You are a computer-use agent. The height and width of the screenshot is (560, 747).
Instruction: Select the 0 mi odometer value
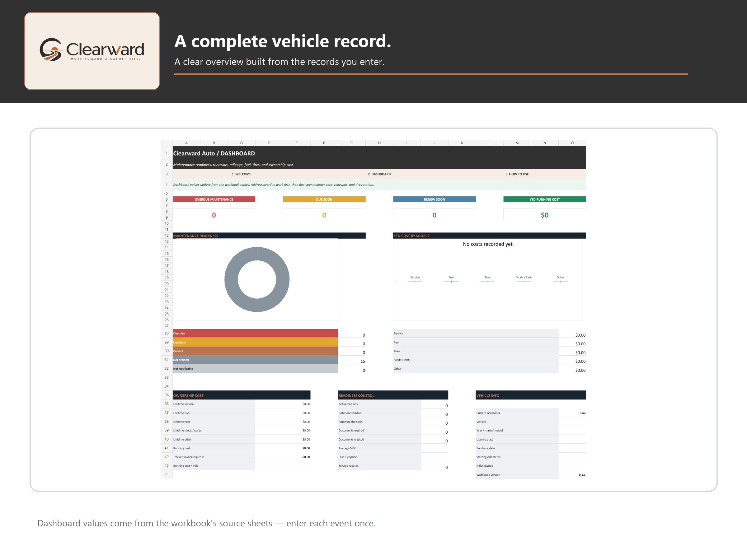(x=583, y=413)
